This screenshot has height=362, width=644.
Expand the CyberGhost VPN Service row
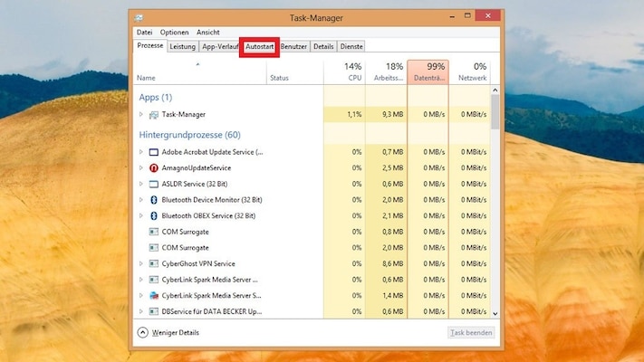[141, 263]
